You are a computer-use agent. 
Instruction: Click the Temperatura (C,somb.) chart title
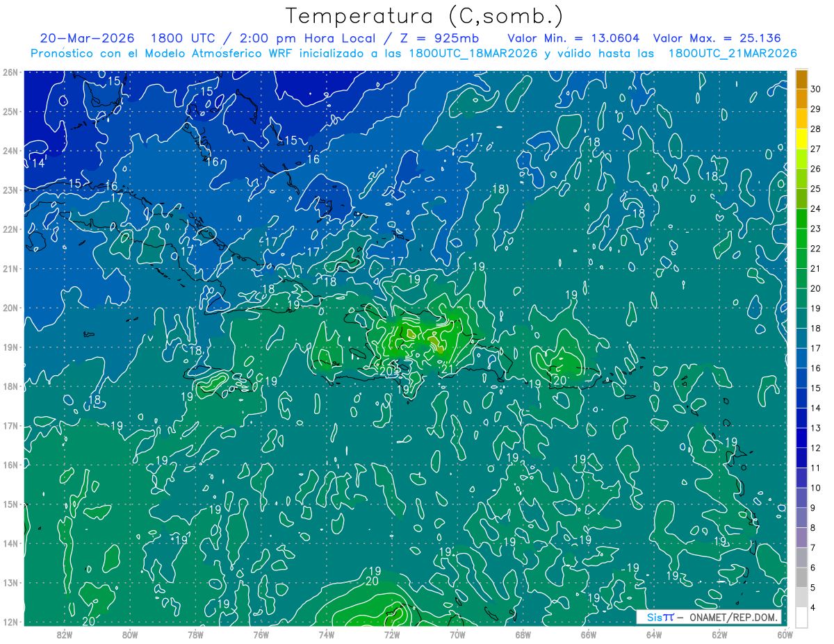(x=424, y=16)
